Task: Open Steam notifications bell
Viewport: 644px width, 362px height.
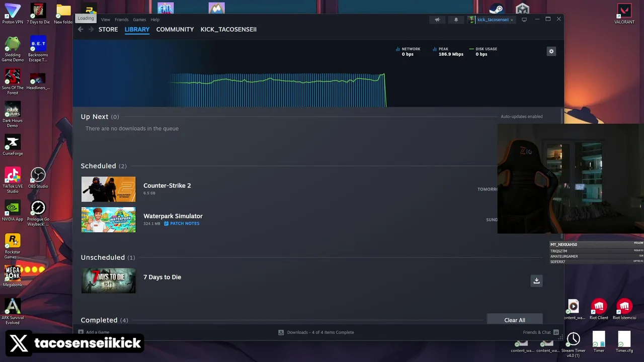Action: (456, 20)
